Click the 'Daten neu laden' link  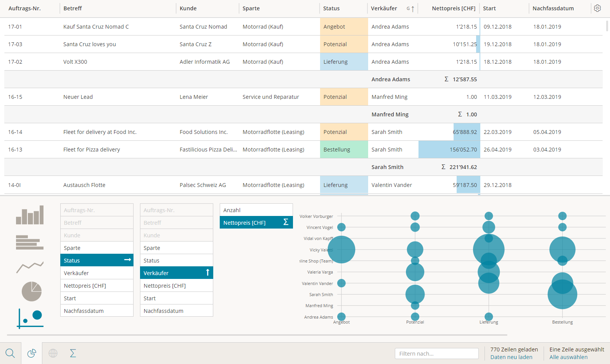pyautogui.click(x=511, y=357)
